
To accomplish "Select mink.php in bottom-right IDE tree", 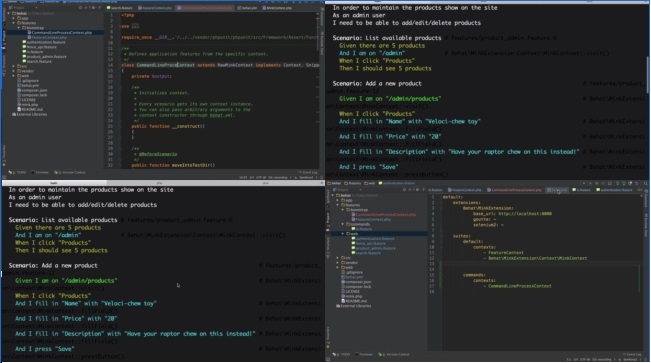I will tap(353, 296).
